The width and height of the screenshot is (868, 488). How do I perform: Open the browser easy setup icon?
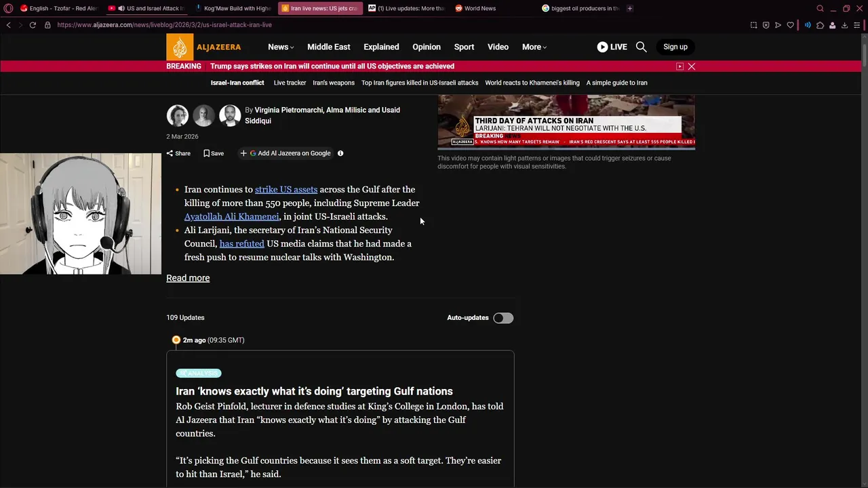point(857,25)
